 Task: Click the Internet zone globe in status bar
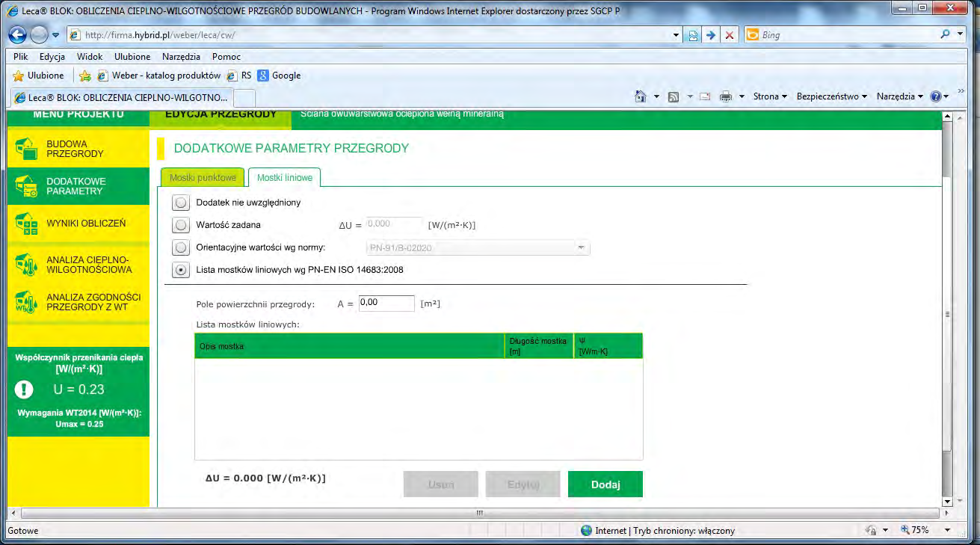pos(587,530)
